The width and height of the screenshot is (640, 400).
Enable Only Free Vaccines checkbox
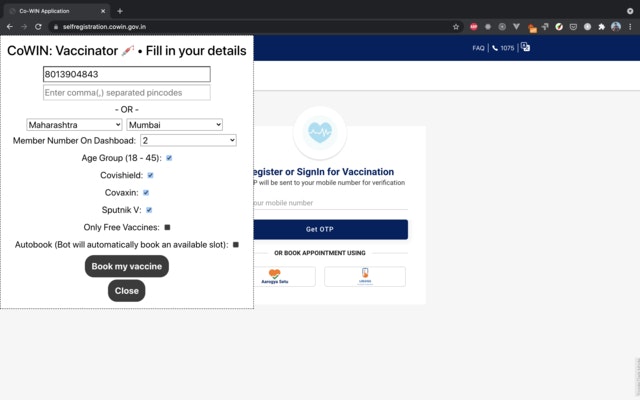pos(167,227)
